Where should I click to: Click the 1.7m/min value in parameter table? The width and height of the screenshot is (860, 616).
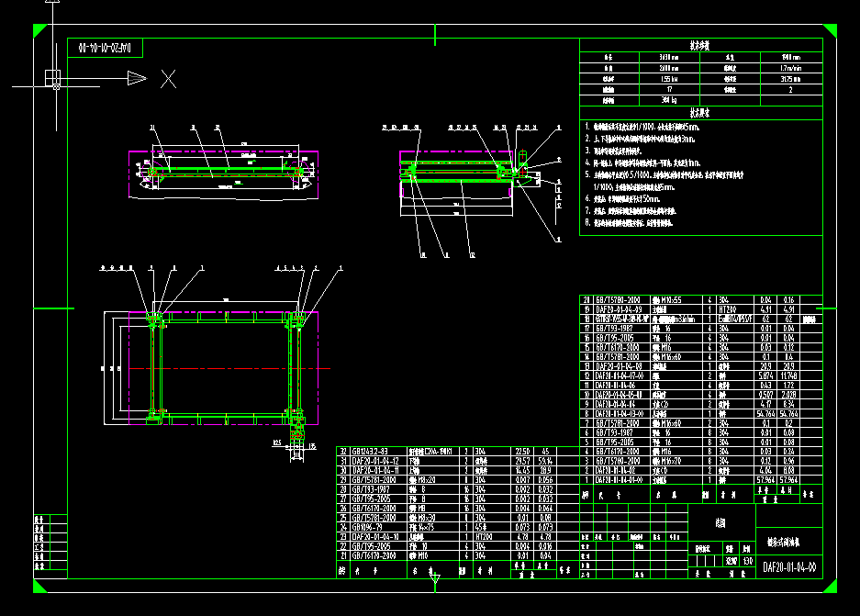(790, 69)
